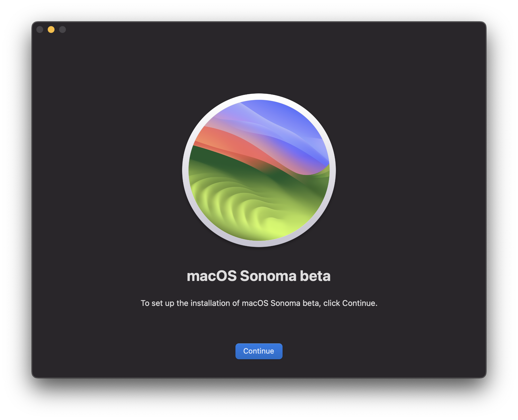Click the disabled zoom window button

pyautogui.click(x=62, y=30)
